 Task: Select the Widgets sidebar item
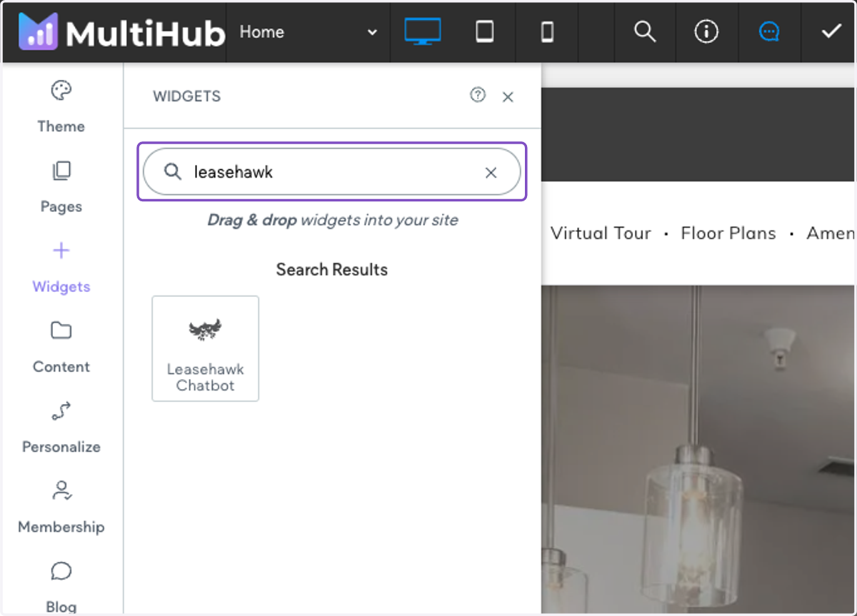coord(61,268)
